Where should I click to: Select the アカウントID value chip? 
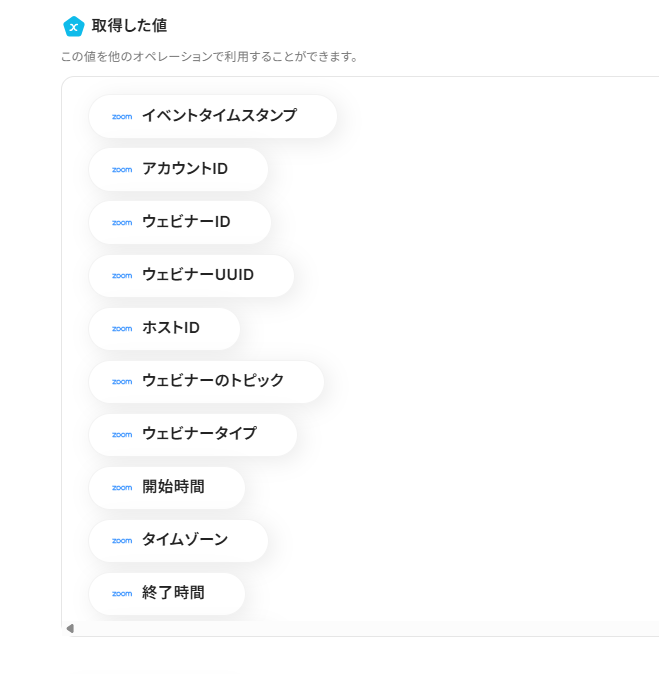point(179,169)
